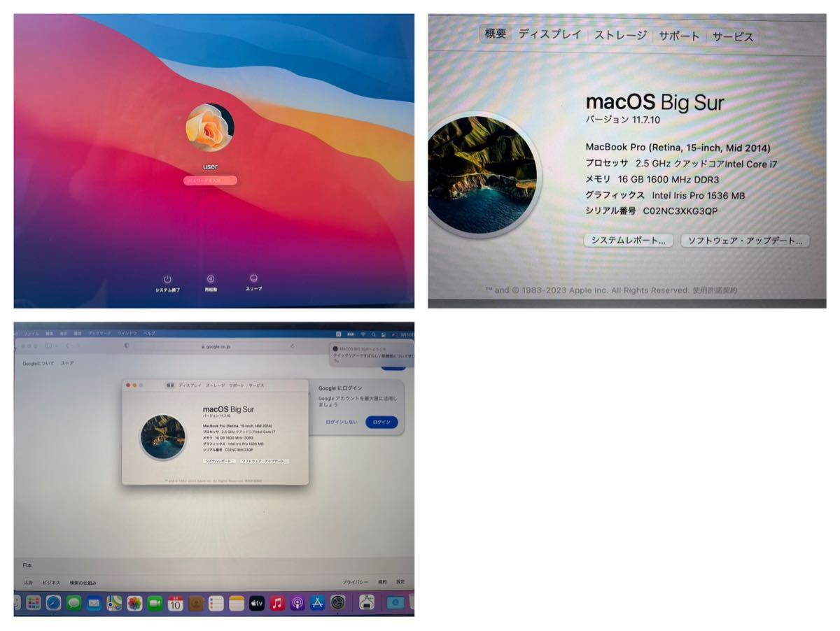Image resolution: width=840 pixels, height=631 pixels.
Task: Select the rose avatar for 'user'
Action: tap(210, 128)
